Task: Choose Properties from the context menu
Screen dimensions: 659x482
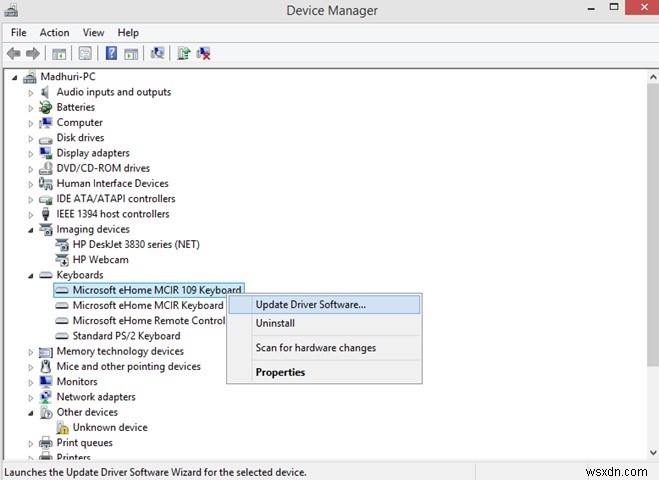Action: click(x=324, y=372)
